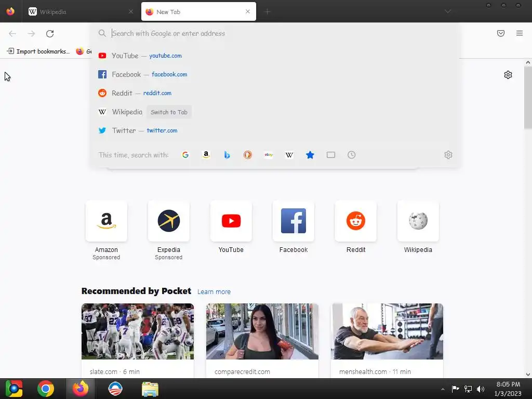Click the scrollbar down arrow
Screen dimensions: 532x399
528,374
